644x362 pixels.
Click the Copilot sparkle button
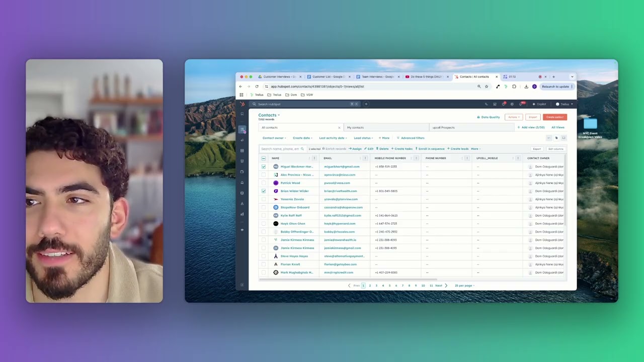click(x=539, y=104)
